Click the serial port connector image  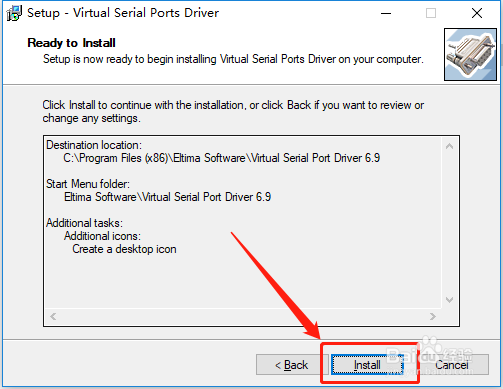(x=470, y=54)
